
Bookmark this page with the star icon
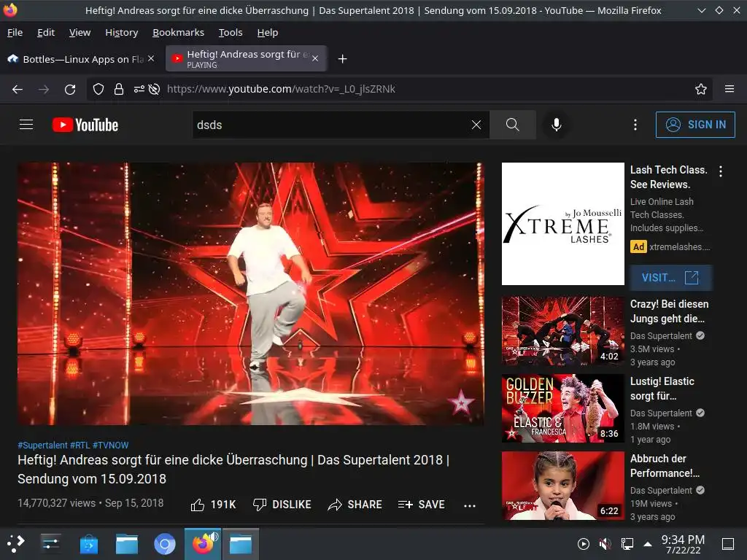coord(701,89)
